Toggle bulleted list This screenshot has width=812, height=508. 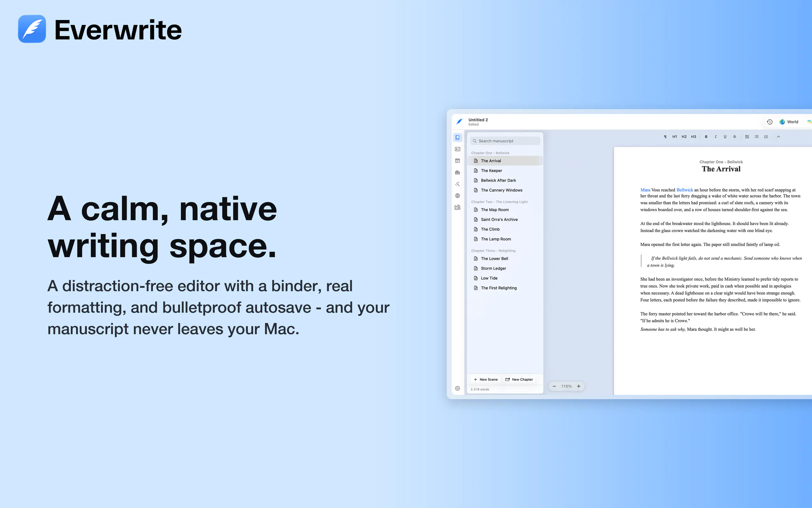[x=756, y=137]
